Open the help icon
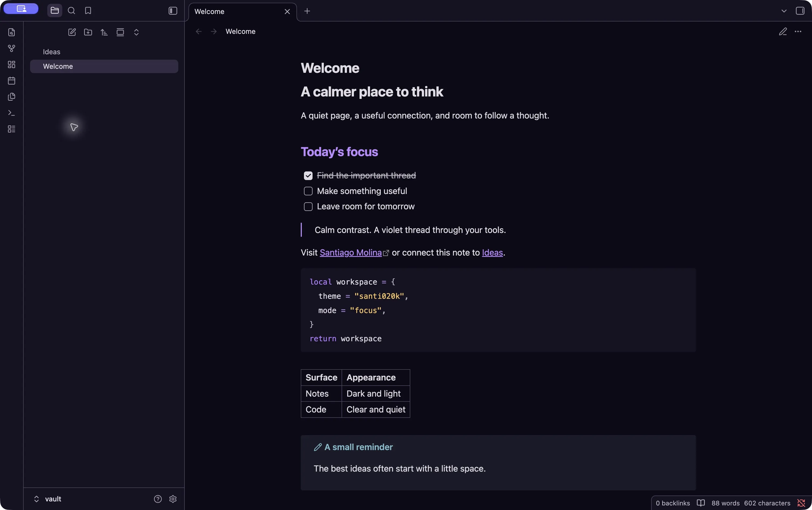 tap(158, 499)
